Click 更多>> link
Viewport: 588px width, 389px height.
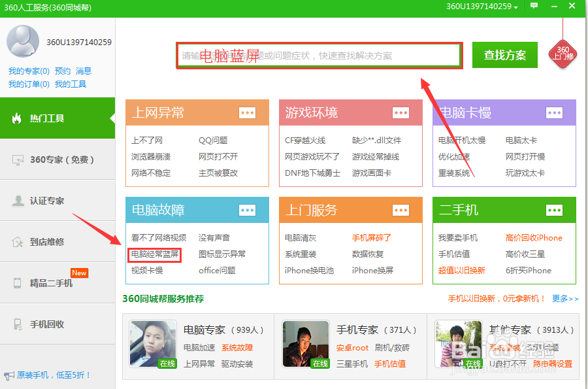[x=565, y=299]
